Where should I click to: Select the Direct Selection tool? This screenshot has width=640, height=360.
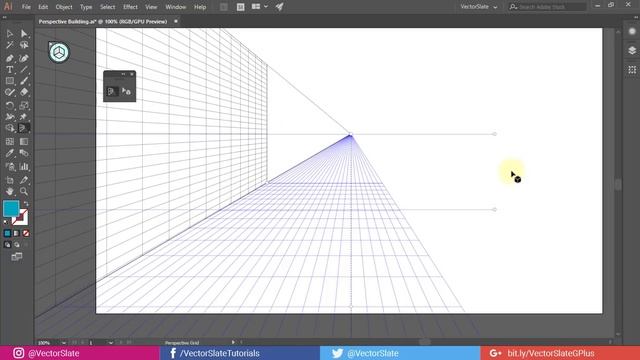coord(24,33)
